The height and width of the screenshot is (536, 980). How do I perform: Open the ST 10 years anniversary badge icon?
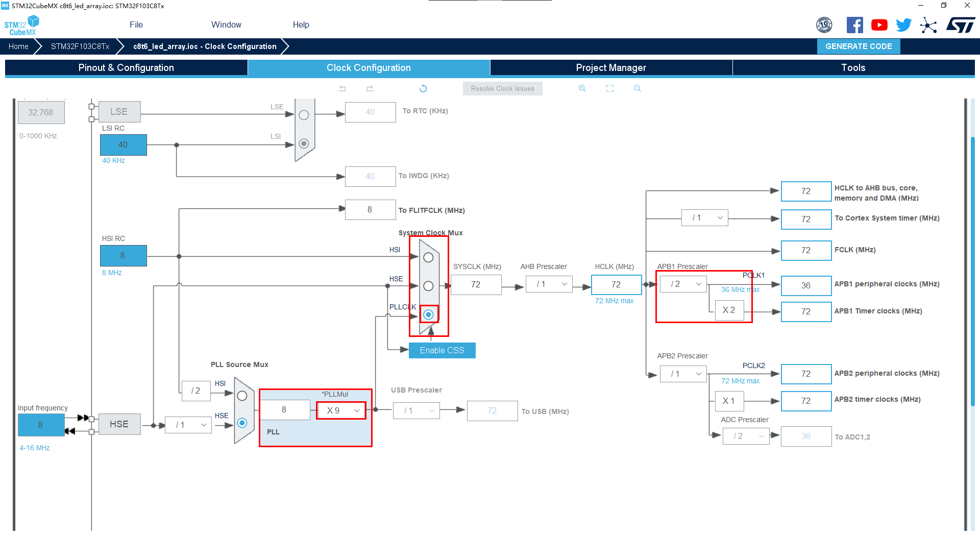click(824, 25)
